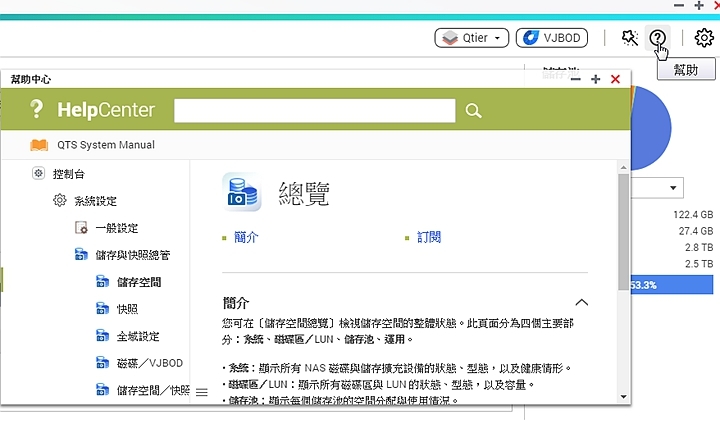Open the 控制台 tree entry

click(68, 174)
